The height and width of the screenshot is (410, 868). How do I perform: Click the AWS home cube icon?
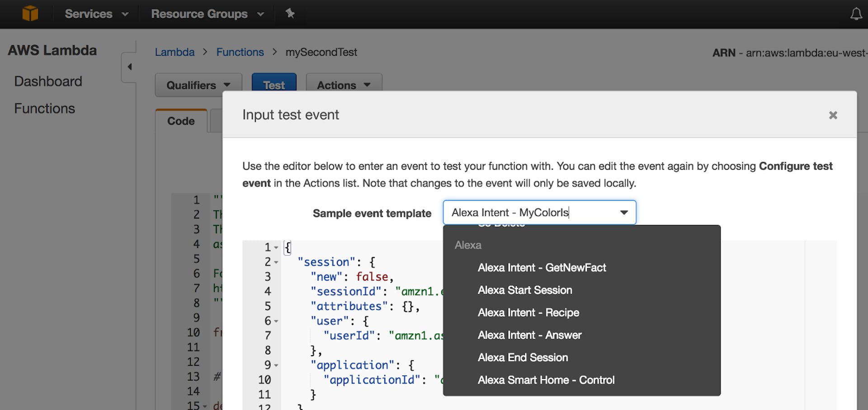30,13
